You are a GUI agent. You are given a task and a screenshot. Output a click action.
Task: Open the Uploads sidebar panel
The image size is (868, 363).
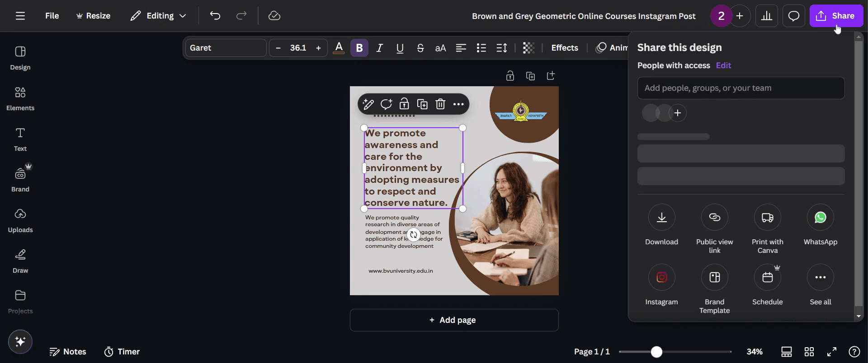coord(20,220)
